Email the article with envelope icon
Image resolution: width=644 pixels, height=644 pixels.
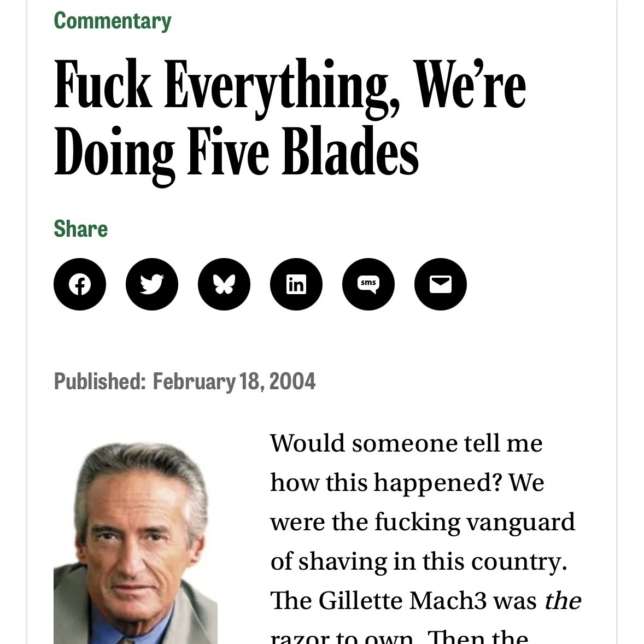(441, 284)
